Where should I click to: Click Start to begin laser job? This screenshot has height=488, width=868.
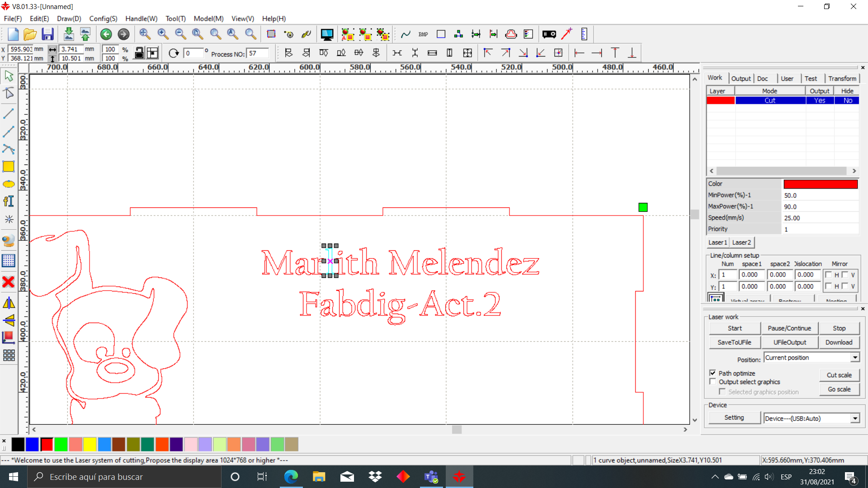734,328
